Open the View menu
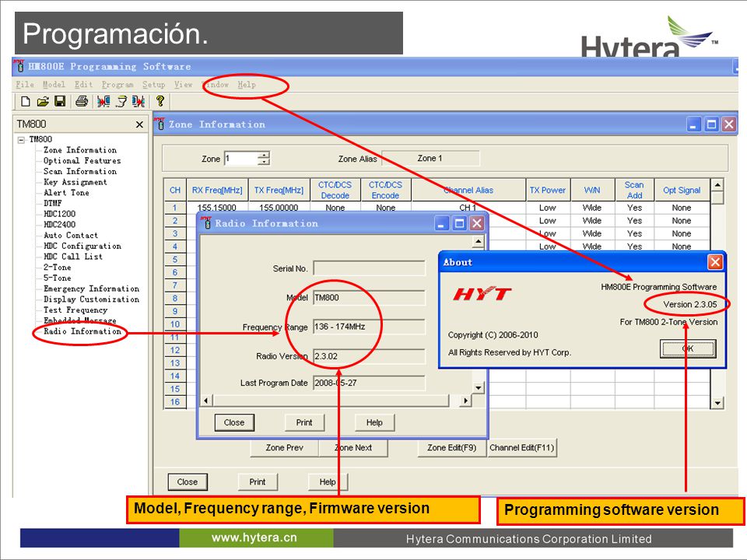 (183, 85)
